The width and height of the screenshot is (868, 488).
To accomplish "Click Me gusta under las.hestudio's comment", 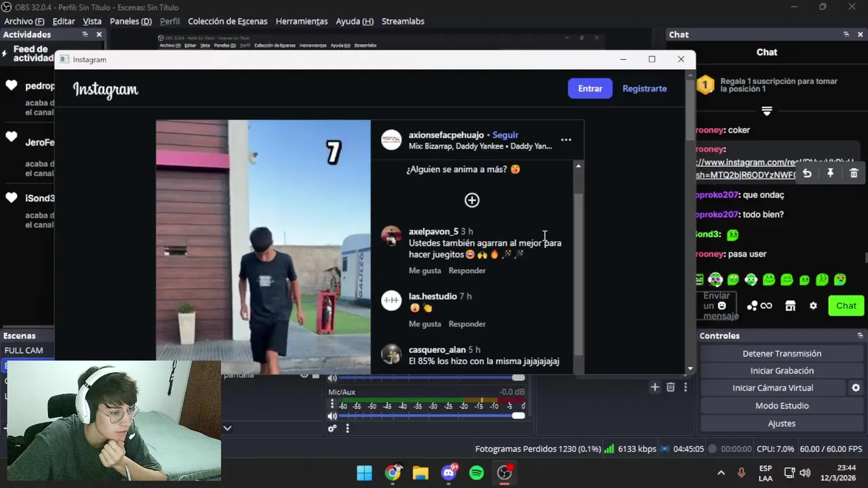I will tap(425, 324).
